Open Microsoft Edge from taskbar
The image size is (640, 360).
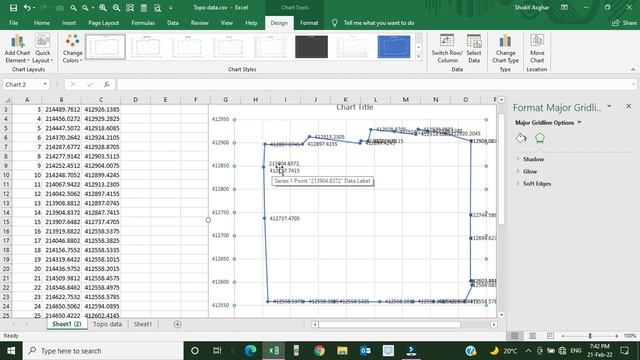250,351
